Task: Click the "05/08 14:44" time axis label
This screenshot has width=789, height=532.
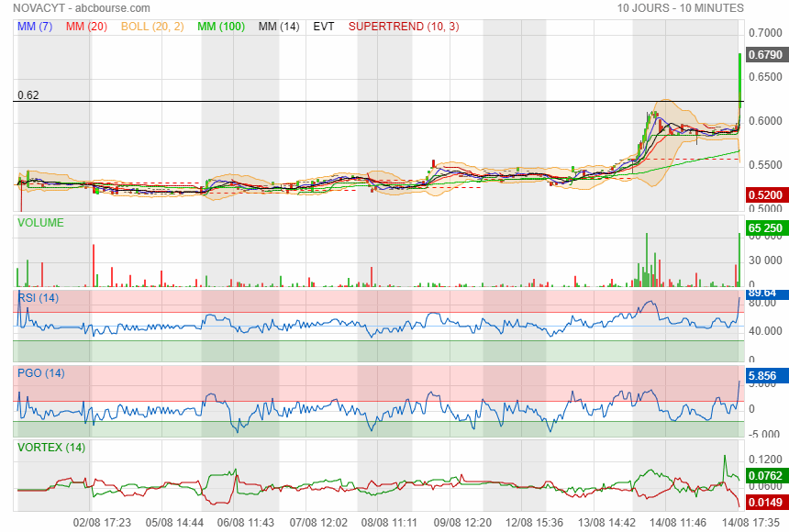Action: (x=174, y=523)
